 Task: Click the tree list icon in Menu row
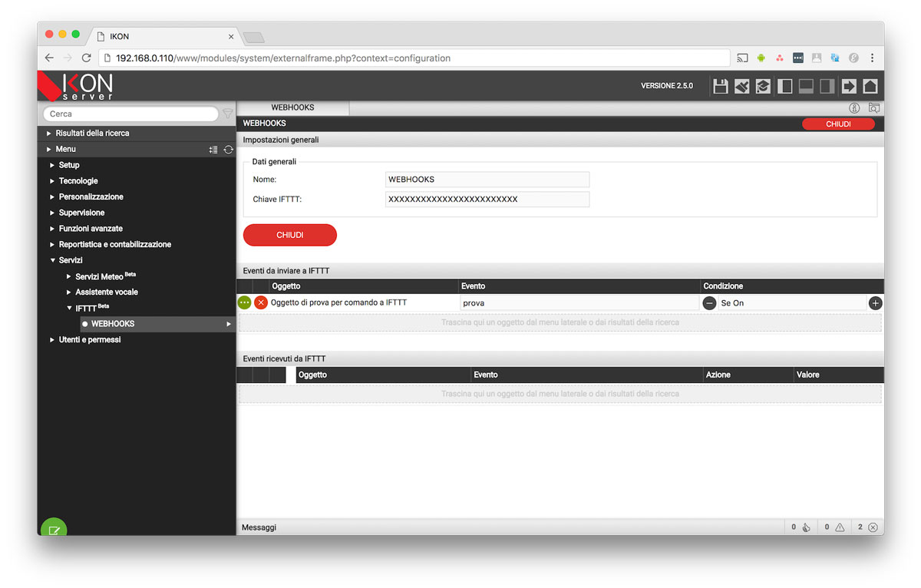click(x=213, y=150)
